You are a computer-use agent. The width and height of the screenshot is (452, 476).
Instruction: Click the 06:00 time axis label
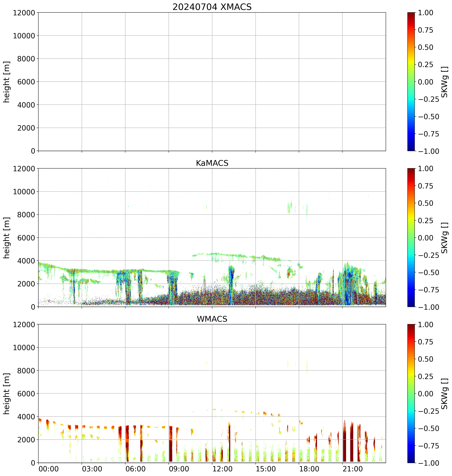135,469
